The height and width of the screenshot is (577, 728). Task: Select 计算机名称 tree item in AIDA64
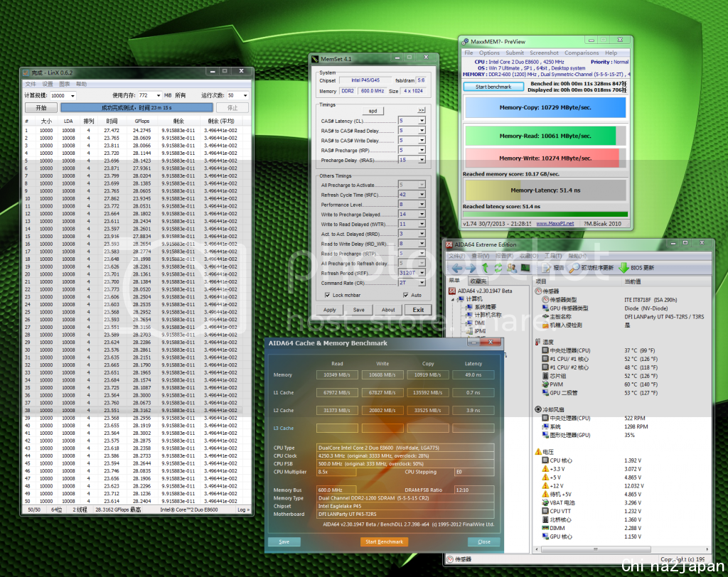(x=483, y=315)
